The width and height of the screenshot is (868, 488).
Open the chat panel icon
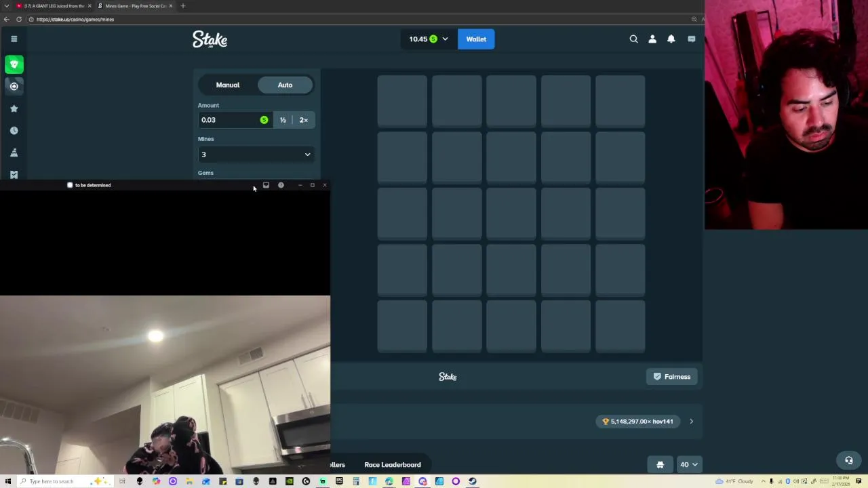coord(691,39)
